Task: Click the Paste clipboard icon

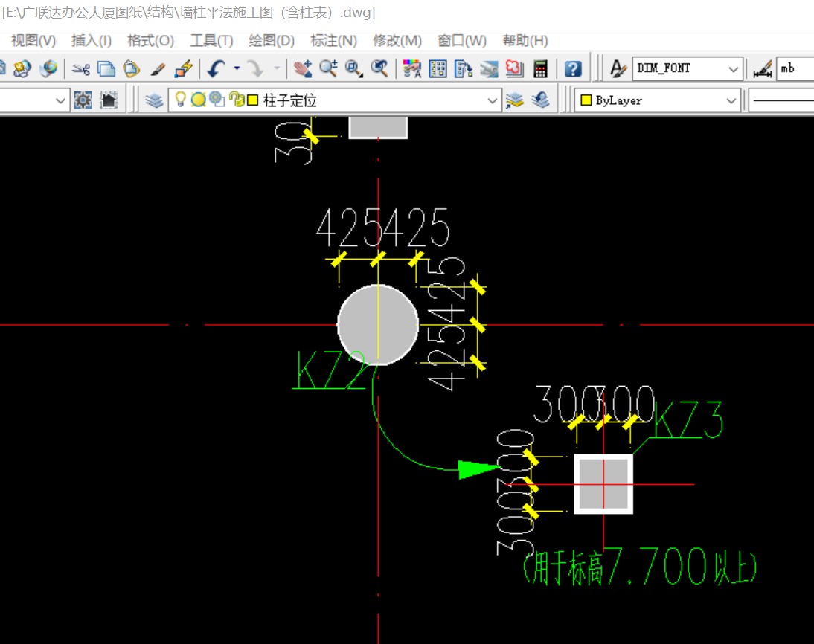Action: coord(132,68)
